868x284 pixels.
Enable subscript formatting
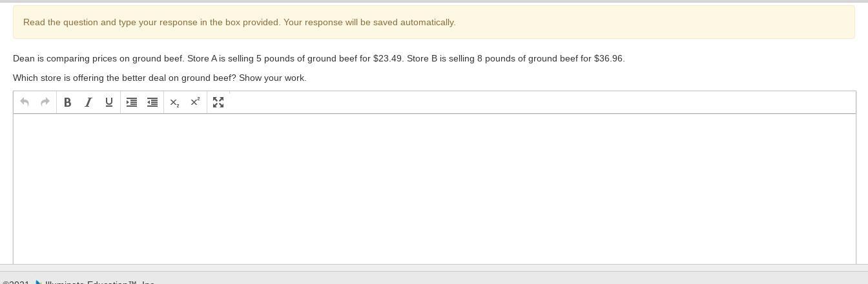[174, 102]
